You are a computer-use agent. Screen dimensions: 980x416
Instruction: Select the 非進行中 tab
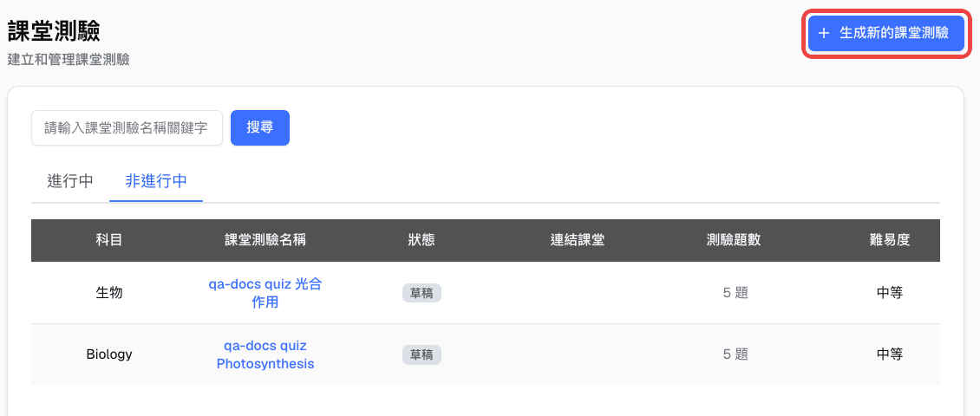click(156, 181)
